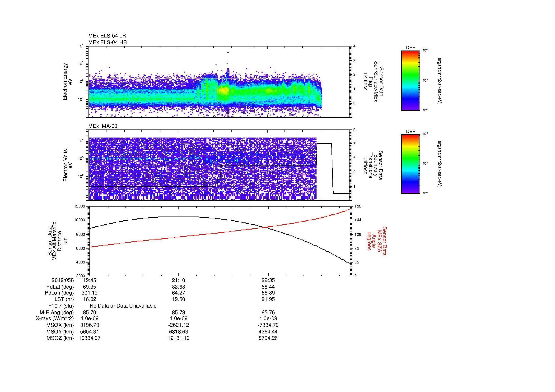Click the 144 degree SZA tick label
Viewport: 555px width, 392px height.
(358, 220)
